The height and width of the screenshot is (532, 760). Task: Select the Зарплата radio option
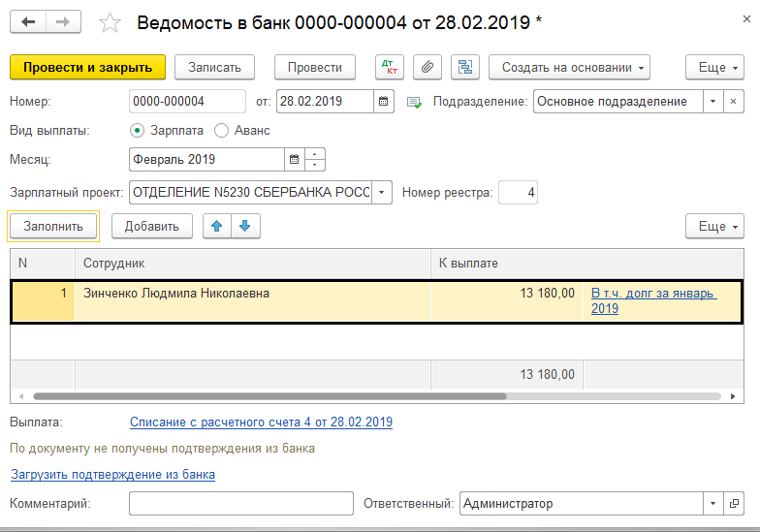[137, 130]
